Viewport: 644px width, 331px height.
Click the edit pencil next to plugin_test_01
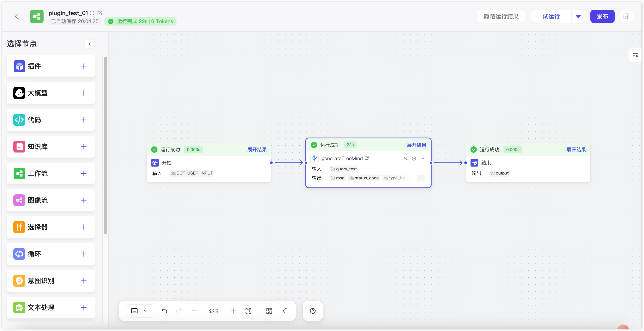(99, 13)
